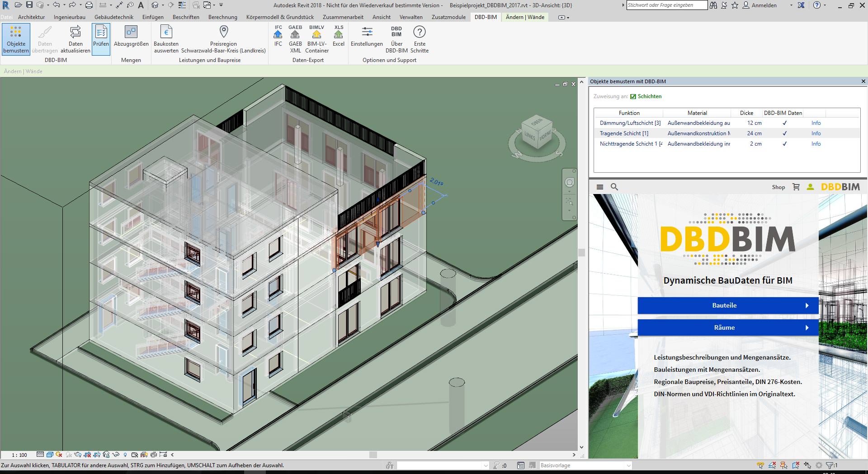Open the Datei menu

point(6,17)
